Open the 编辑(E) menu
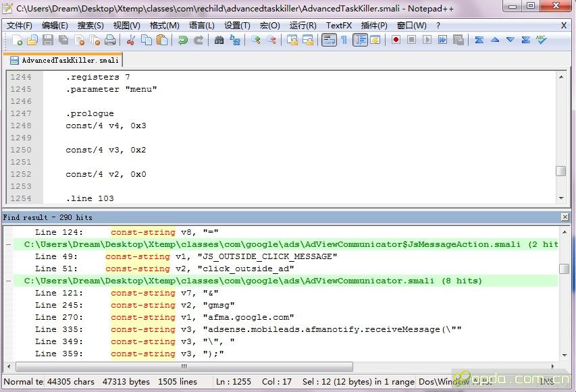This screenshot has width=576, height=392. tap(55, 26)
